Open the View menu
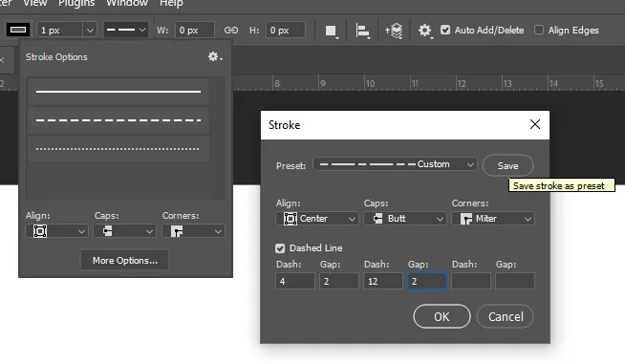 tap(34, 4)
